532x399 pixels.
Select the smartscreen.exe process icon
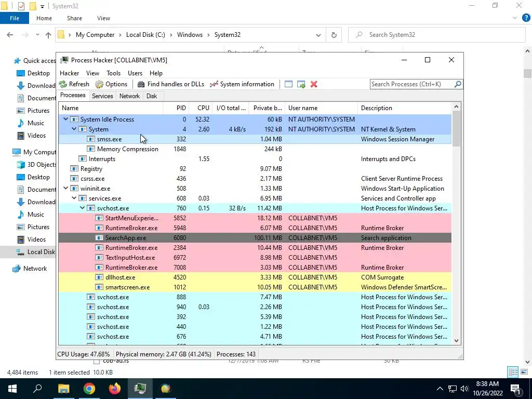coord(99,287)
